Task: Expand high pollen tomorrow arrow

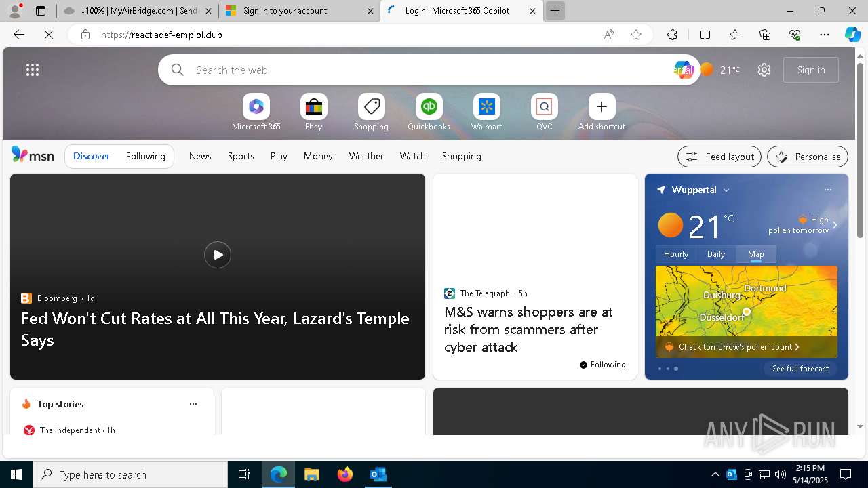Action: (835, 225)
